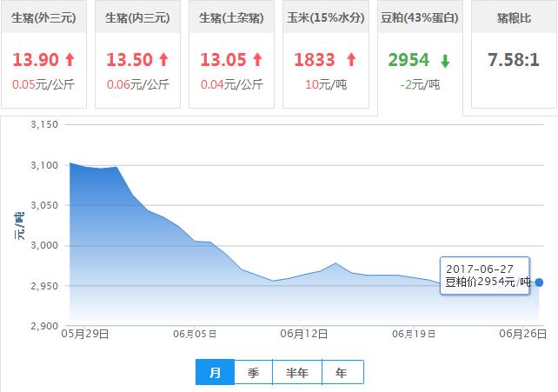Image resolution: width=558 pixels, height=392 pixels.
Task: Open the 生猪(外三元) price card
Action: 43,54
